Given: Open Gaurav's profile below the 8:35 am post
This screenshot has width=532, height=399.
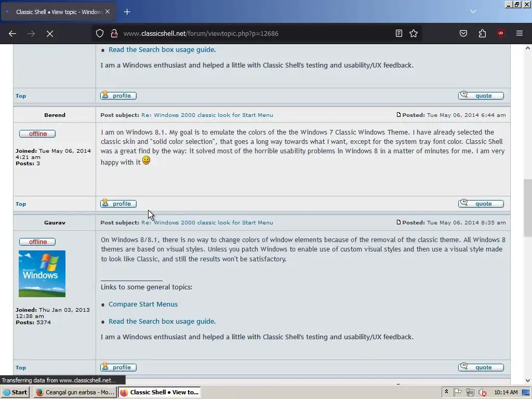Looking at the screenshot, I should coord(118,367).
